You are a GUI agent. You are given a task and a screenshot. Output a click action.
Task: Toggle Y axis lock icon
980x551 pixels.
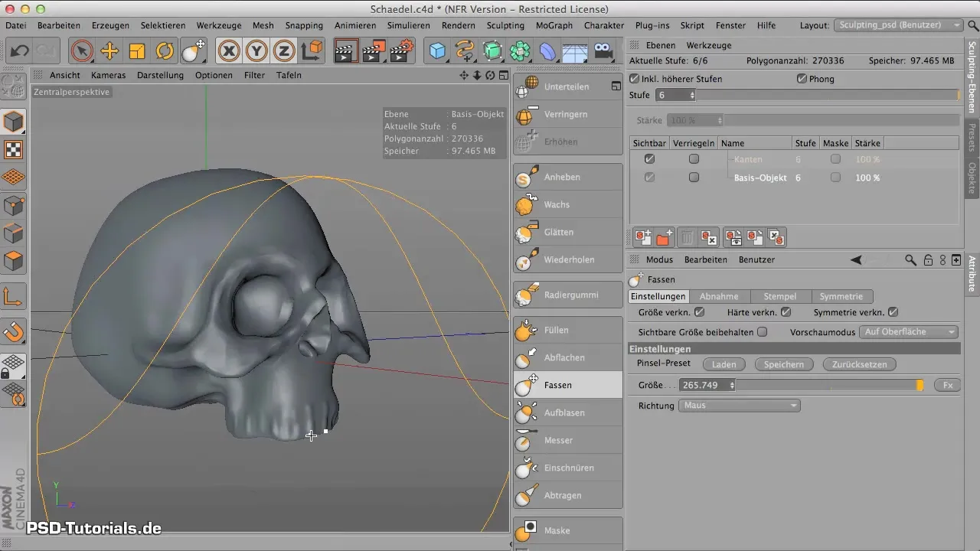coord(256,51)
